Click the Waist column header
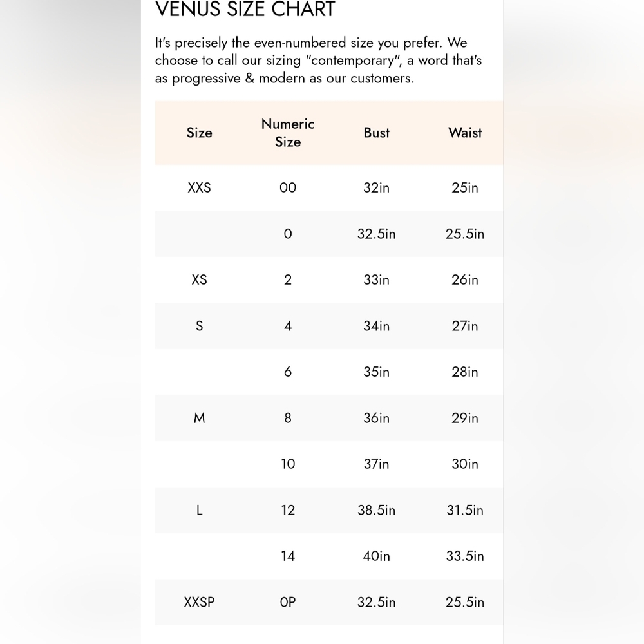 465,133
